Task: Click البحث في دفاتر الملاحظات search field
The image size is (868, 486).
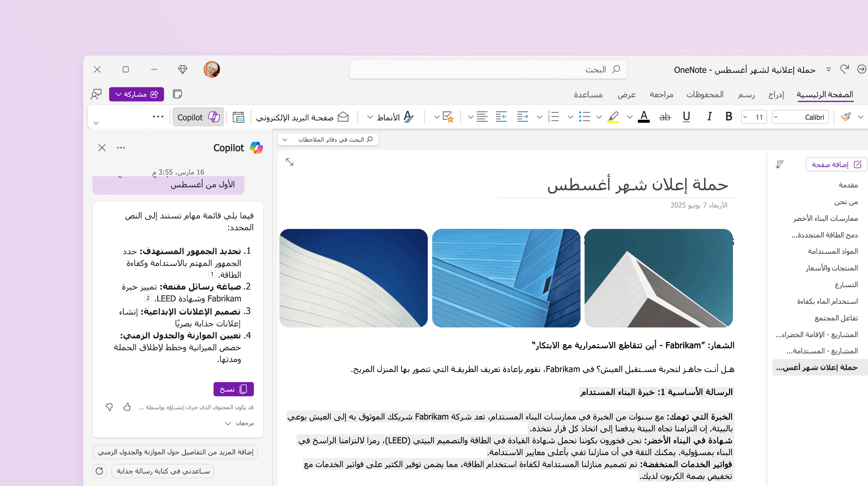Action: tap(328, 140)
